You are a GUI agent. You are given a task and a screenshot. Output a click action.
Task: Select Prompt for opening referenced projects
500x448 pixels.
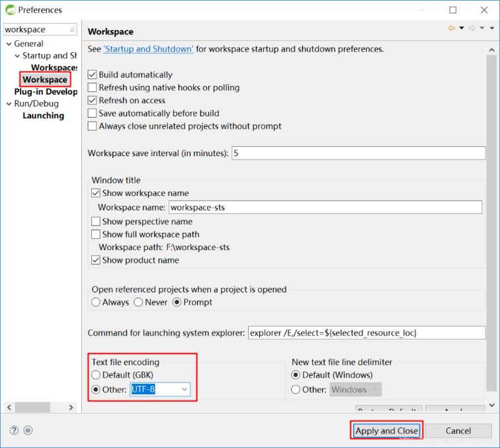[x=177, y=302]
